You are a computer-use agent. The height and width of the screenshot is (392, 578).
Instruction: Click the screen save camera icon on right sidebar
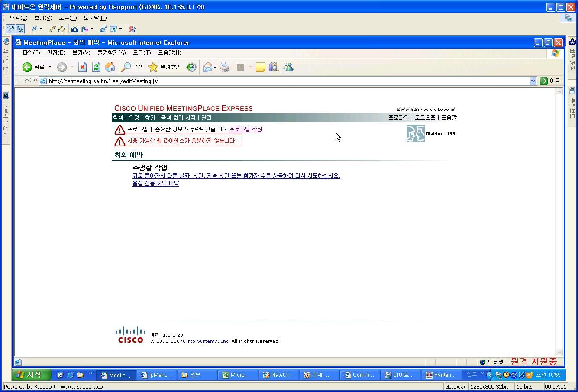click(572, 42)
